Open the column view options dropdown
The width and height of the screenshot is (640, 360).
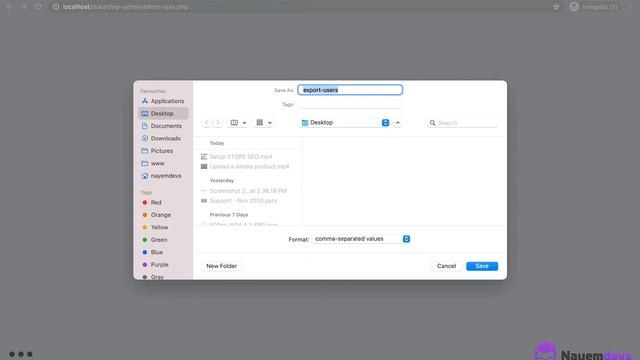tap(238, 122)
